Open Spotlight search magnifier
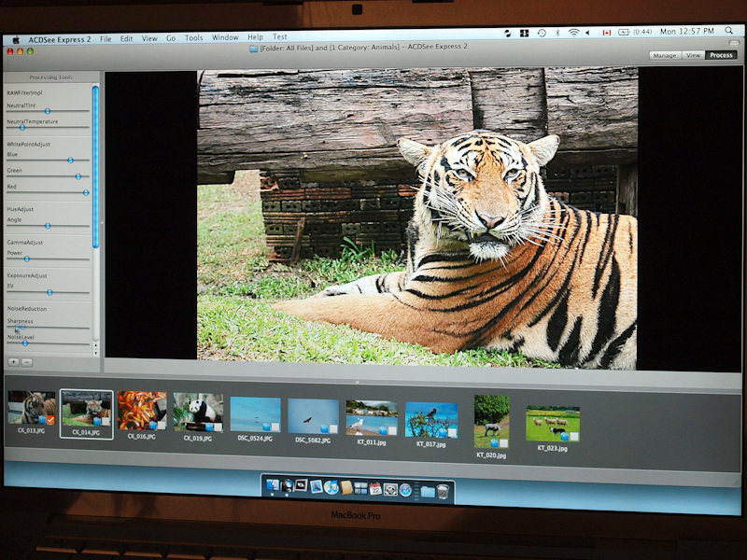Image resolution: width=747 pixels, height=560 pixels. tap(729, 31)
